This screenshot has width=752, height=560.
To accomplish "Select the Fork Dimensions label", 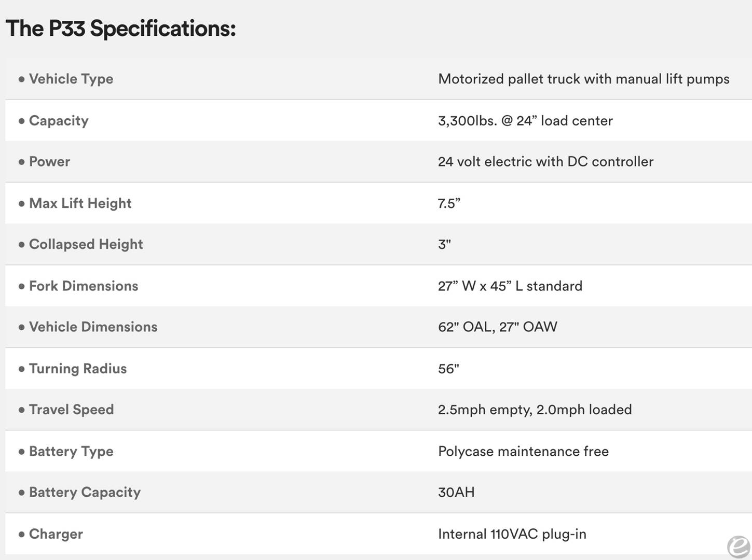I will coord(84,286).
